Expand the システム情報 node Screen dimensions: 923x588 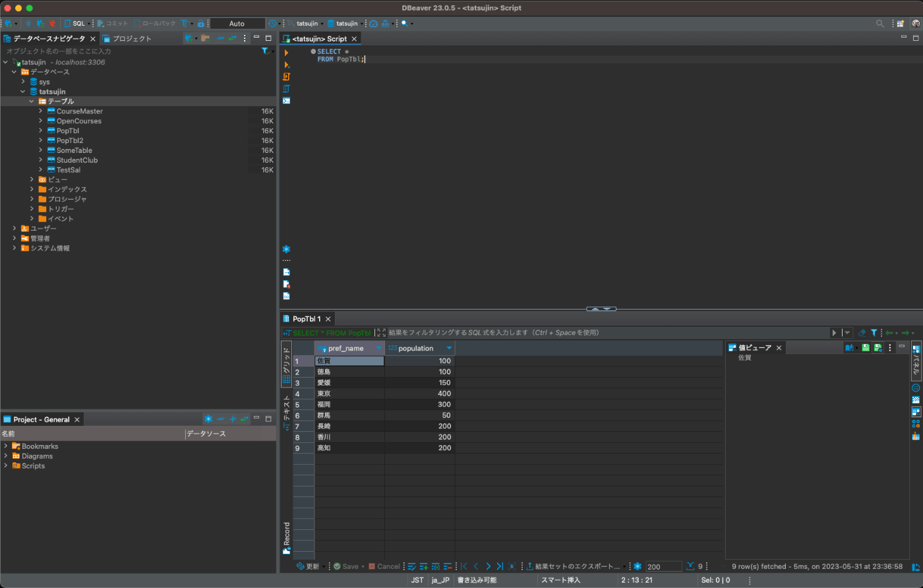(15, 249)
